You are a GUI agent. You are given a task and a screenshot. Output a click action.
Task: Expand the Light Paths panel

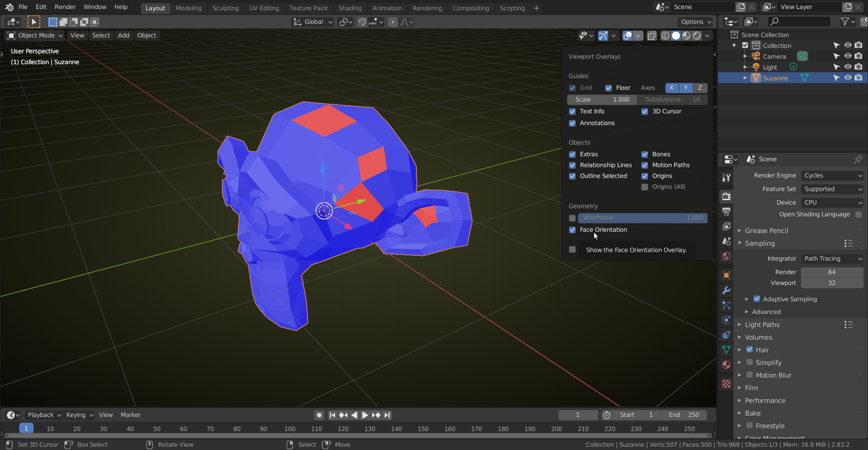tap(762, 325)
